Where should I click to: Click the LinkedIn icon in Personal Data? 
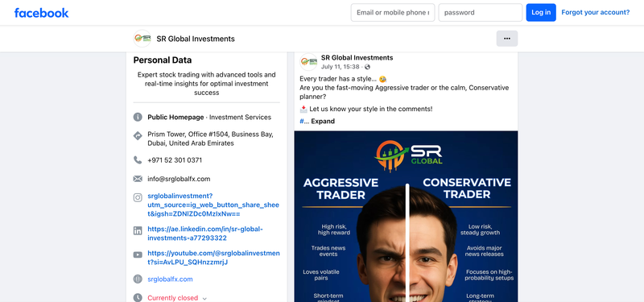138,231
